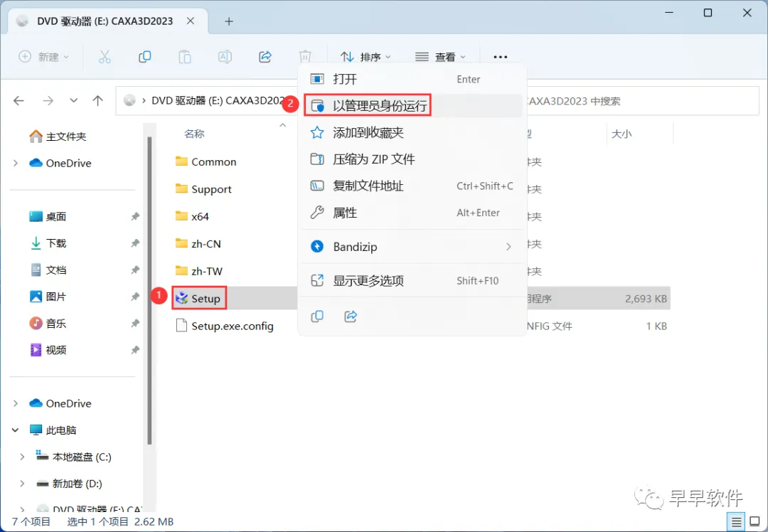The width and height of the screenshot is (768, 532).
Task: Select the Setup.exe.config file
Action: click(x=224, y=326)
